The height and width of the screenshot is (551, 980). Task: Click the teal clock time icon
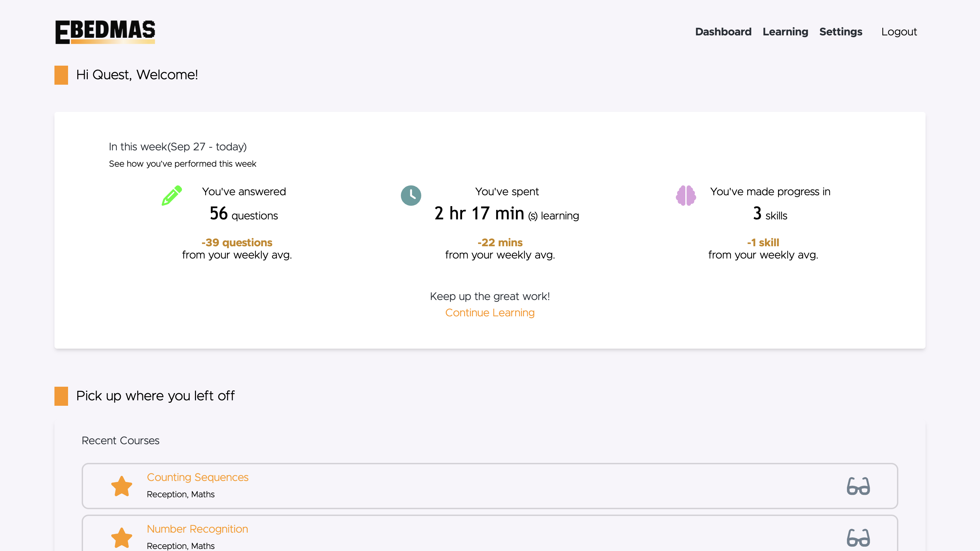pyautogui.click(x=411, y=196)
